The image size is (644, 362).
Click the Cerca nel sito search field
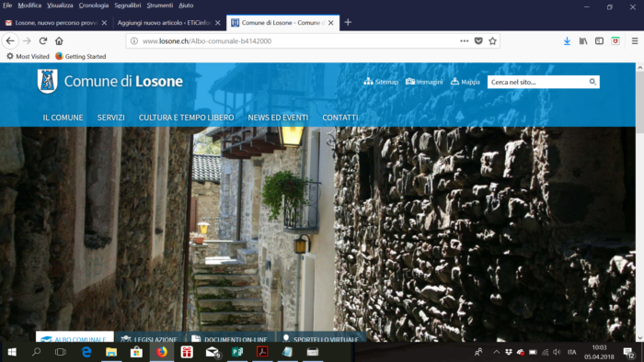point(539,82)
